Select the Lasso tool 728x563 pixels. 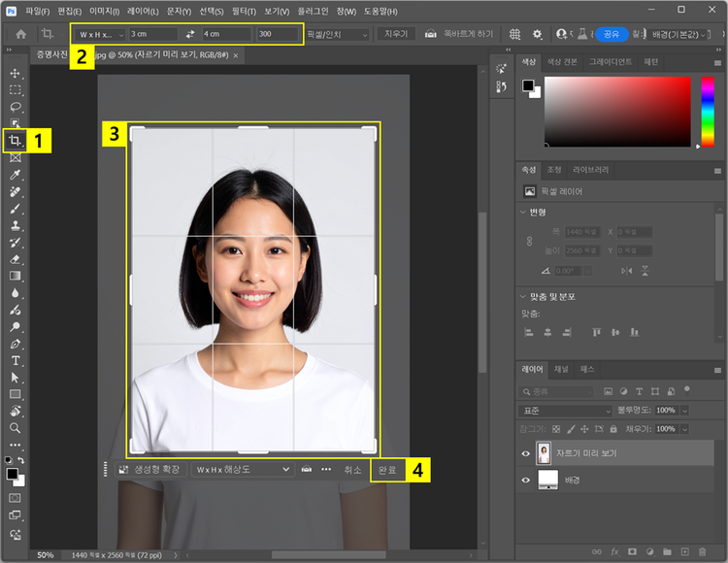point(16,107)
